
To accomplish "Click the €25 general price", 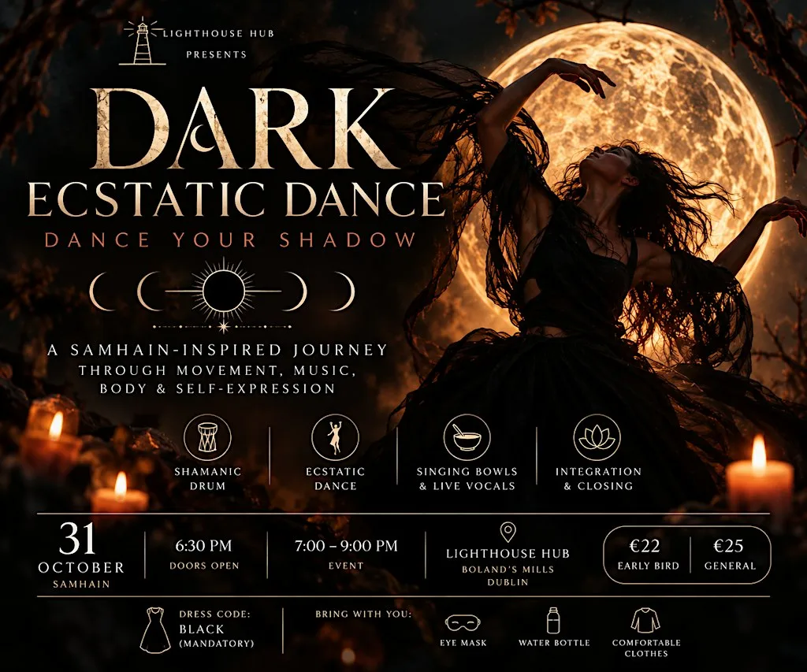I will (728, 545).
